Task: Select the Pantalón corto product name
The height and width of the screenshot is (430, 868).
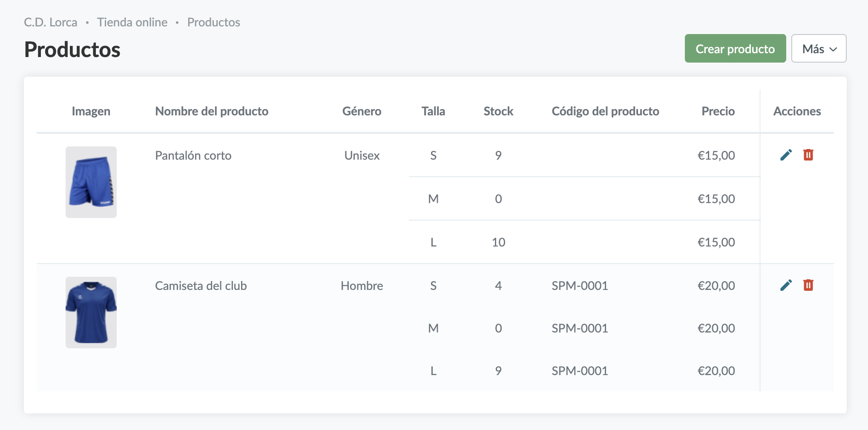Action: click(193, 155)
